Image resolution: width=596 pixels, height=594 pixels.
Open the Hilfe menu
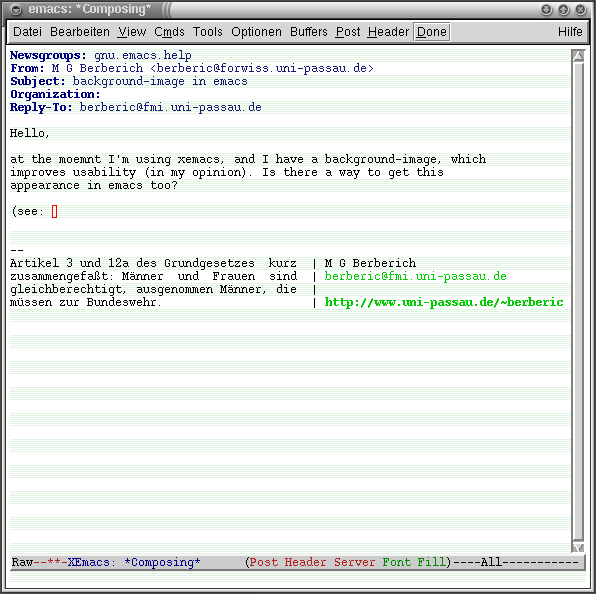point(570,32)
